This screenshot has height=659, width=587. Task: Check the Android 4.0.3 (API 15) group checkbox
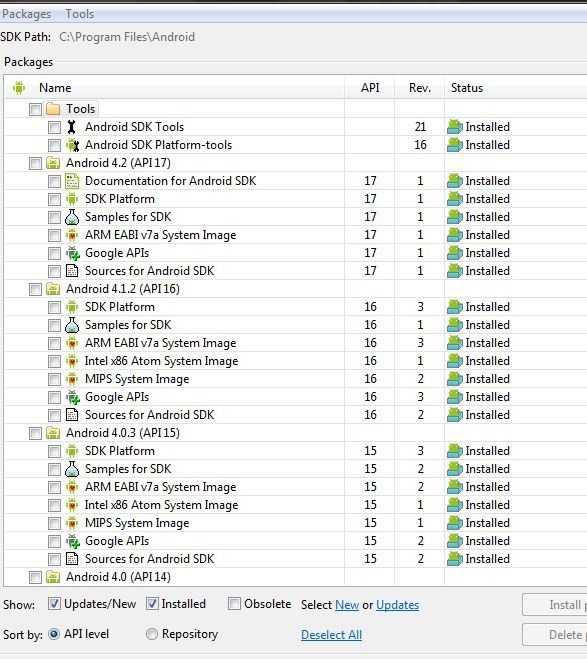(x=35, y=433)
